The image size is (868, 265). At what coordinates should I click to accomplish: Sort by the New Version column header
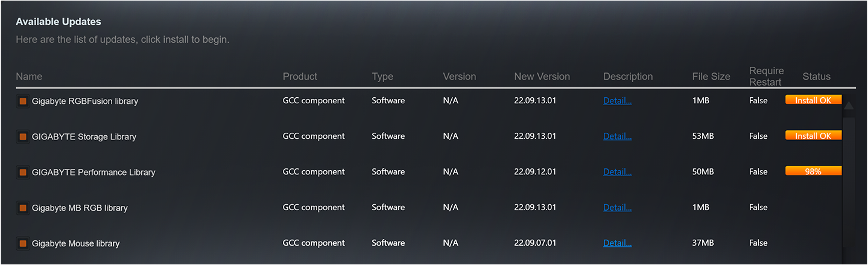(x=542, y=77)
